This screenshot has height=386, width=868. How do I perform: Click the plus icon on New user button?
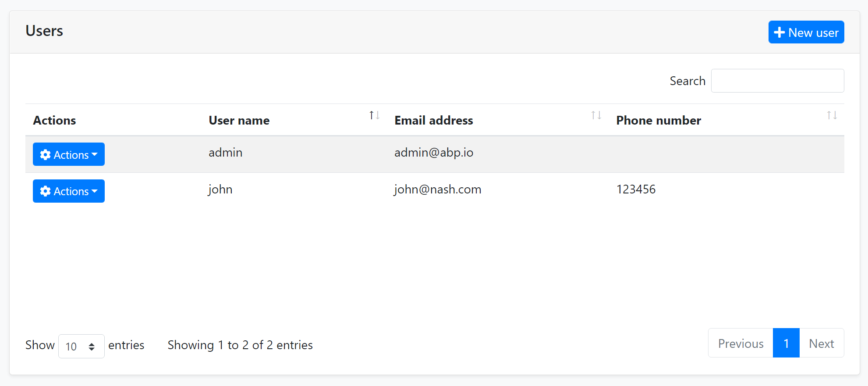(779, 32)
